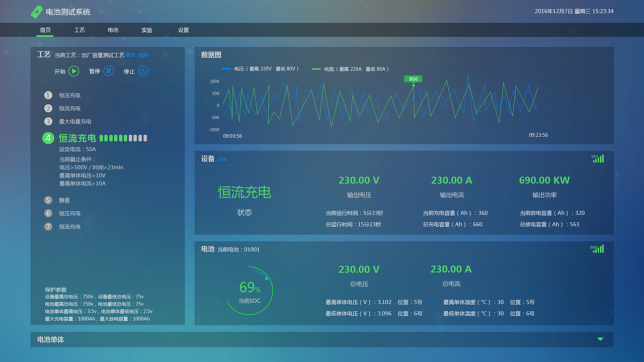
Task: Open the 实验 tab
Action: [147, 30]
